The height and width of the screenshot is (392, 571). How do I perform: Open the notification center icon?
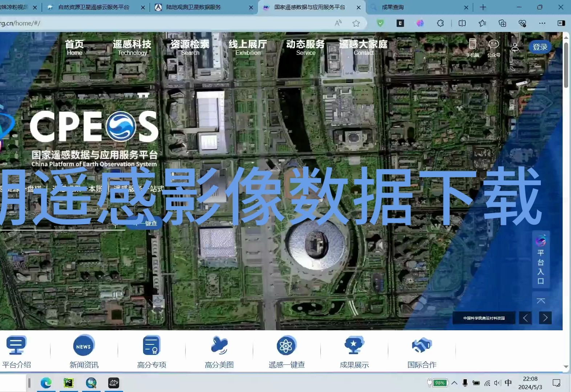556,383
